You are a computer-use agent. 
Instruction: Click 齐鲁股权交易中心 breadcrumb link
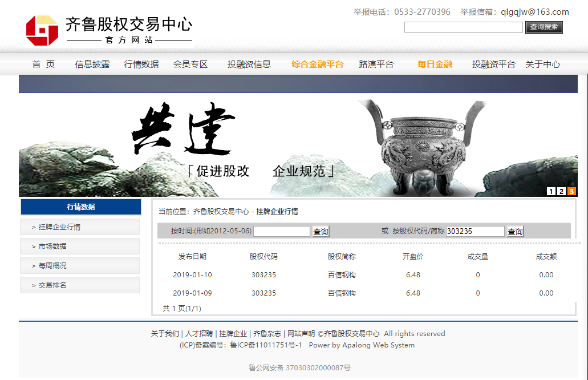[x=221, y=212]
